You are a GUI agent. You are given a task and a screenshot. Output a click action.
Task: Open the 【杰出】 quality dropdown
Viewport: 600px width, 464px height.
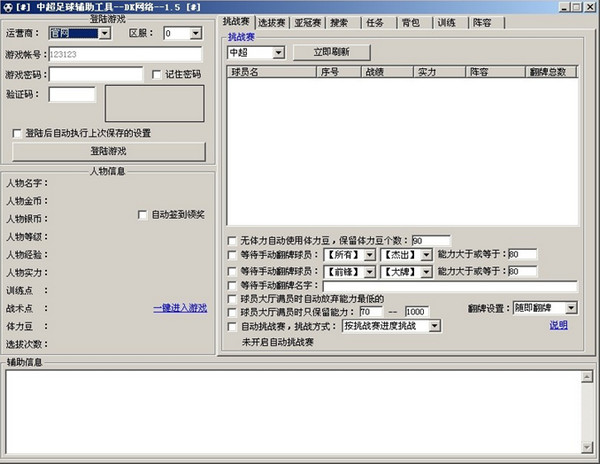(x=426, y=255)
